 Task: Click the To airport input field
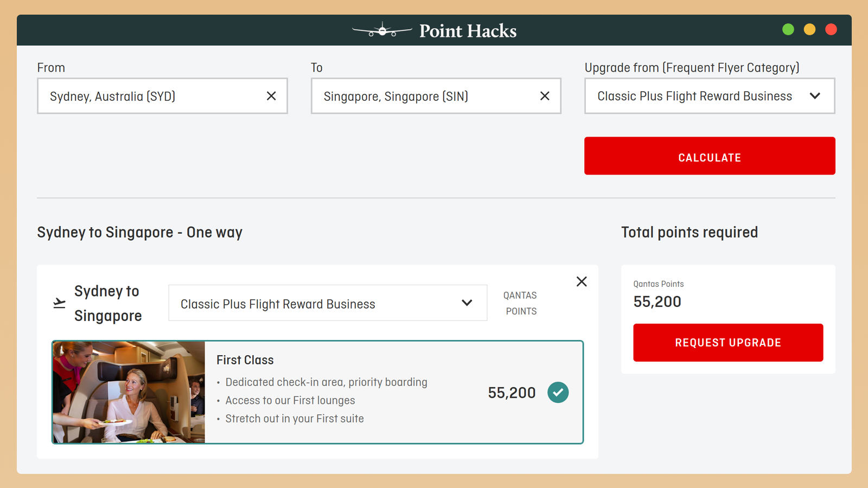tap(426, 96)
